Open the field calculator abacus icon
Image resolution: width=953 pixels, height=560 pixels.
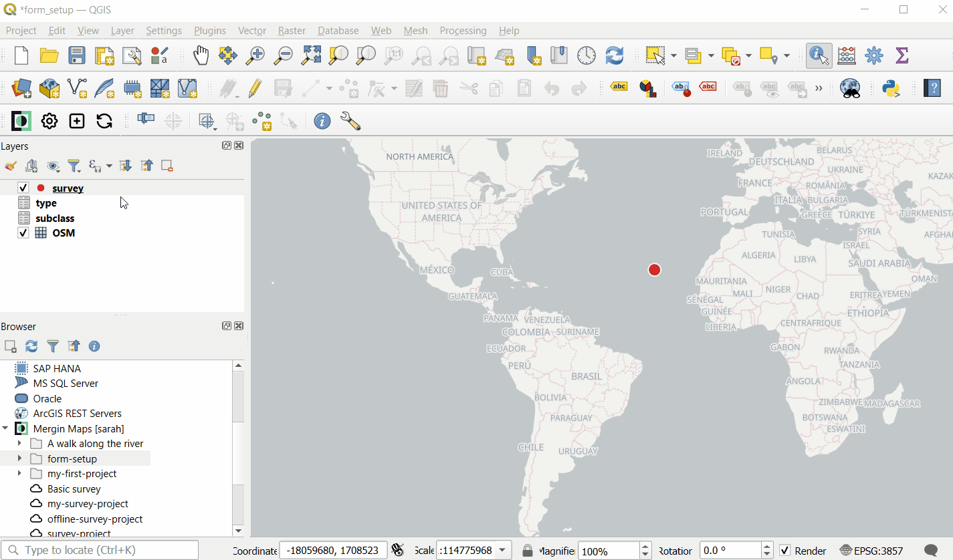point(847,55)
